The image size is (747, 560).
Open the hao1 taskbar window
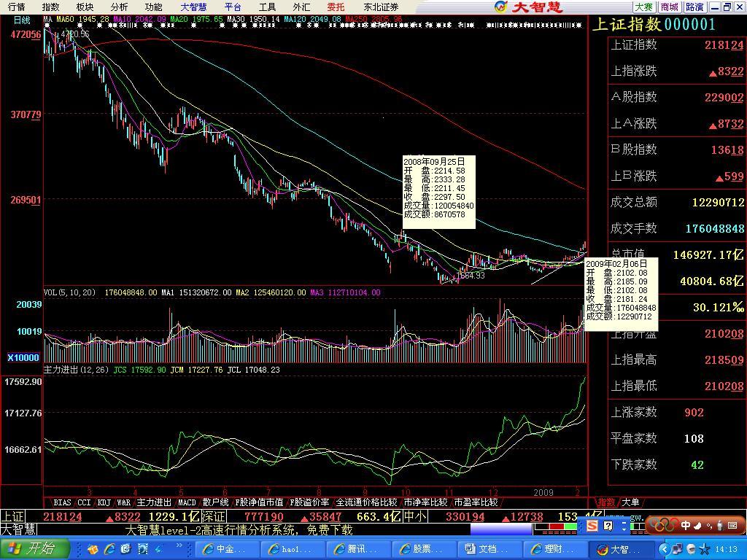coord(293,549)
